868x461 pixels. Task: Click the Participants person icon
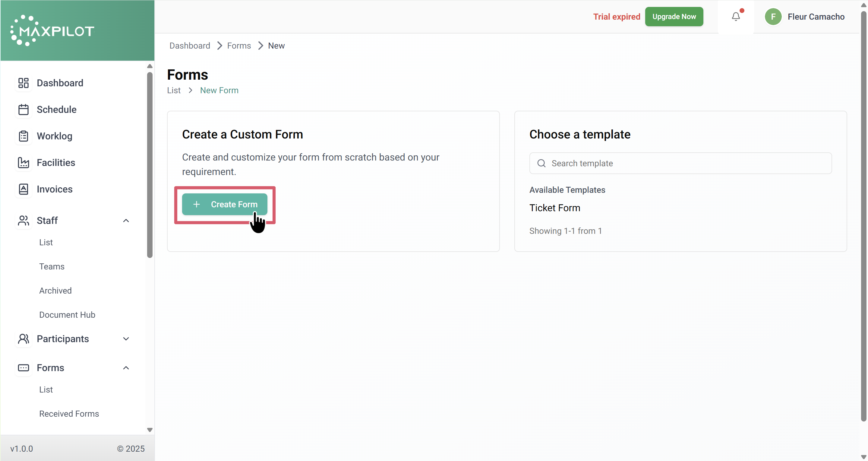[x=23, y=339]
